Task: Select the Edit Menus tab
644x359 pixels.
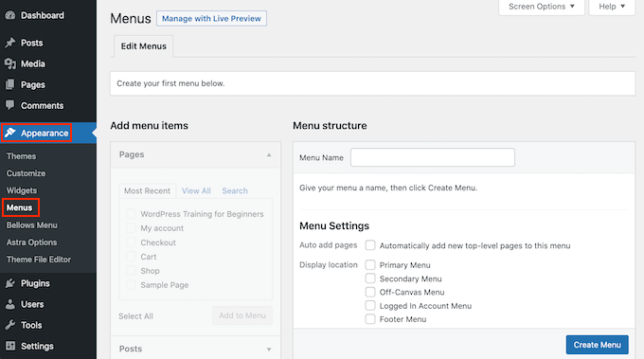Action: click(x=143, y=46)
